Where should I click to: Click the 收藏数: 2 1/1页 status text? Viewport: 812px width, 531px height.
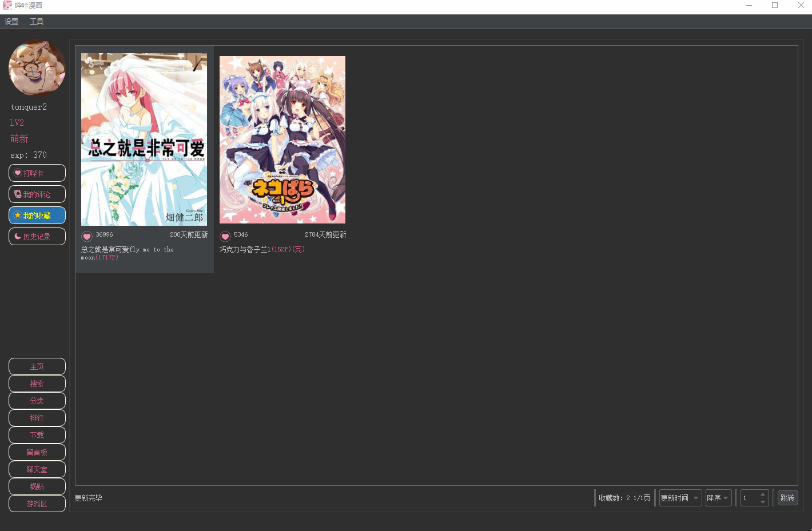tap(624, 498)
